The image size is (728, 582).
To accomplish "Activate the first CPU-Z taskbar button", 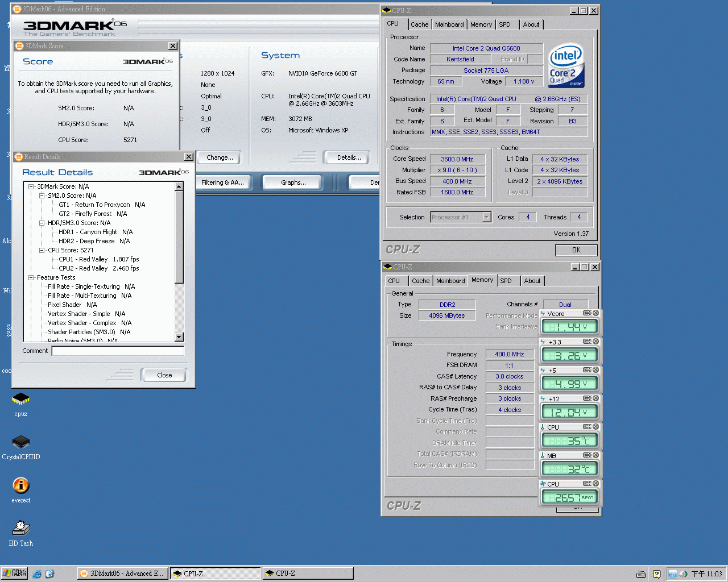I will pyautogui.click(x=215, y=573).
